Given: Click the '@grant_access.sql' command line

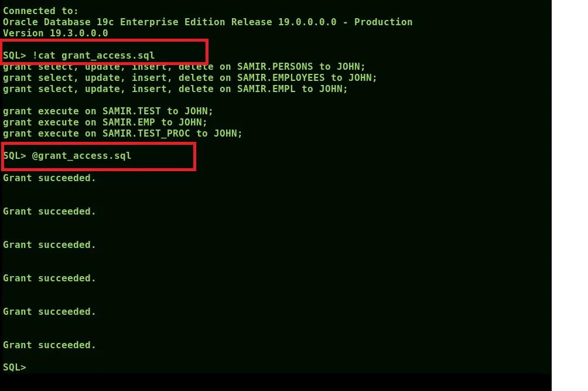Looking at the screenshot, I should tap(67, 156).
